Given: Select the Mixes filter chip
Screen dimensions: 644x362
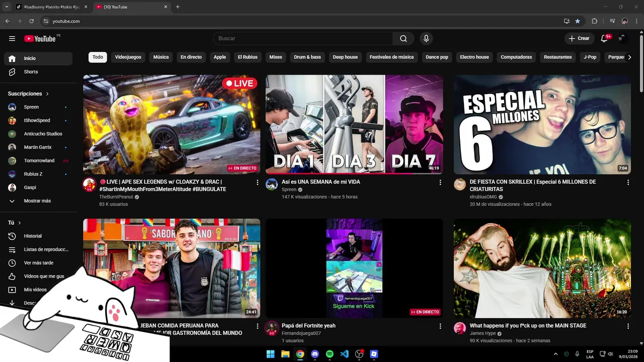Looking at the screenshot, I should (276, 57).
